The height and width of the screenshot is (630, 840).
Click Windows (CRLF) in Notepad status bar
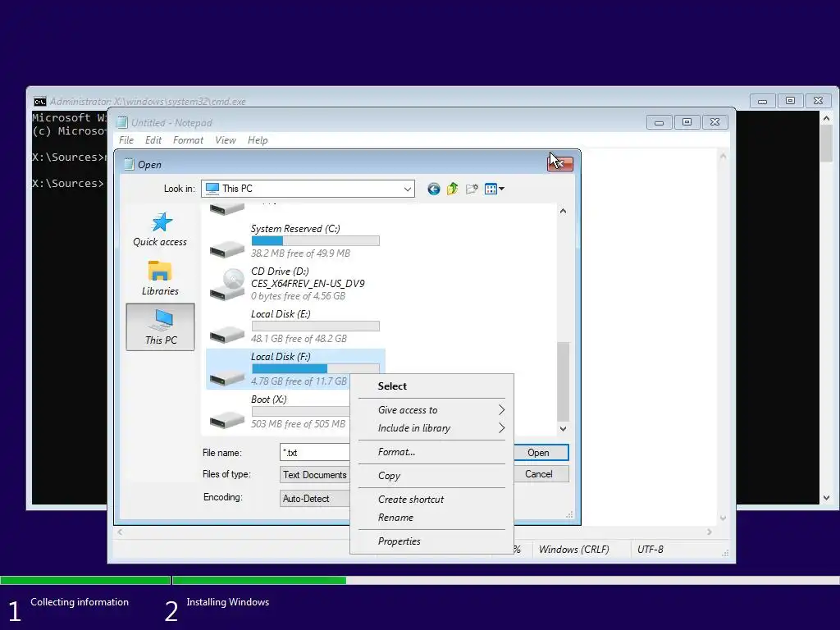pos(573,550)
